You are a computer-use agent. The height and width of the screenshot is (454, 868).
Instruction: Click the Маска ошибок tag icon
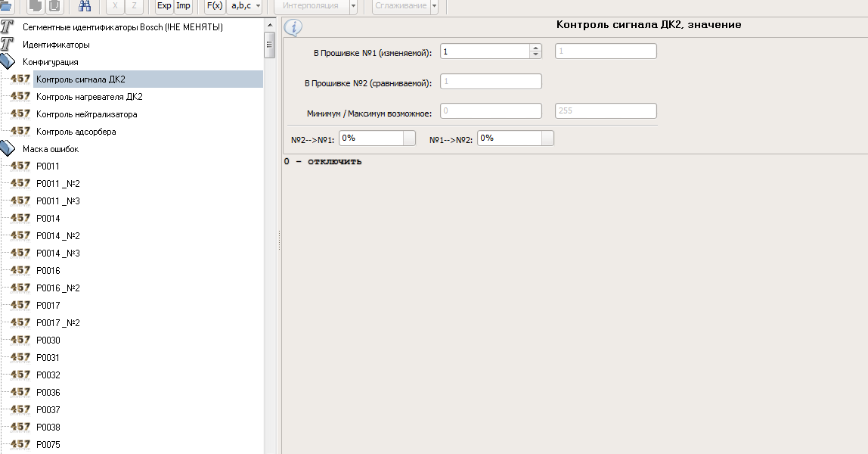[8, 149]
